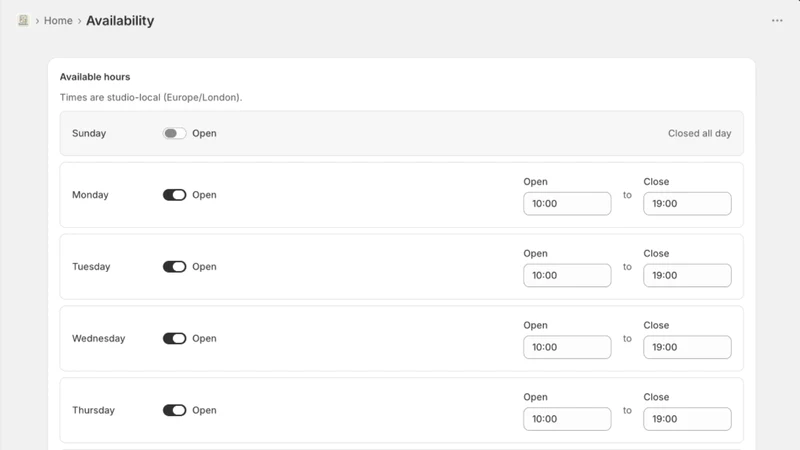Select the Wednesday closing time field

pyautogui.click(x=687, y=347)
